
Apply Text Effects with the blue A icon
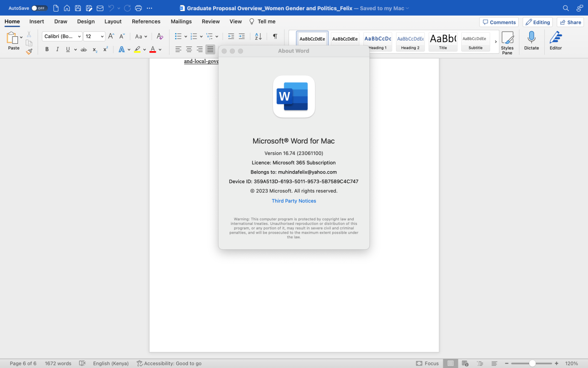122,49
